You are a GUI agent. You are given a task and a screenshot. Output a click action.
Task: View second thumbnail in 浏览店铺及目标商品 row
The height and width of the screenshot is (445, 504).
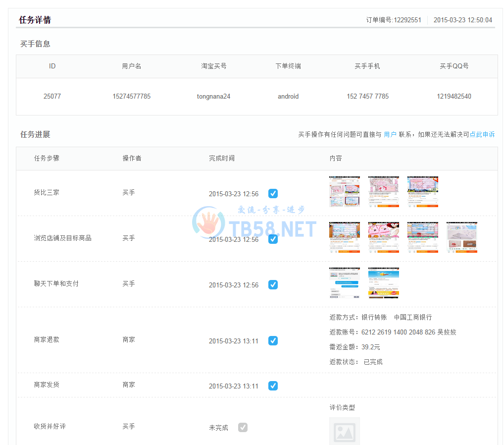point(383,237)
